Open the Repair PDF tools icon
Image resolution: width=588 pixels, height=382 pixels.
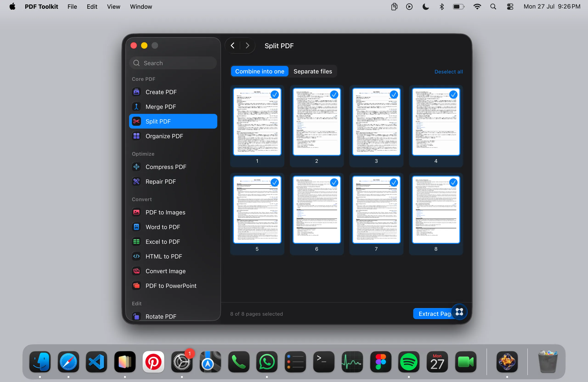(136, 182)
